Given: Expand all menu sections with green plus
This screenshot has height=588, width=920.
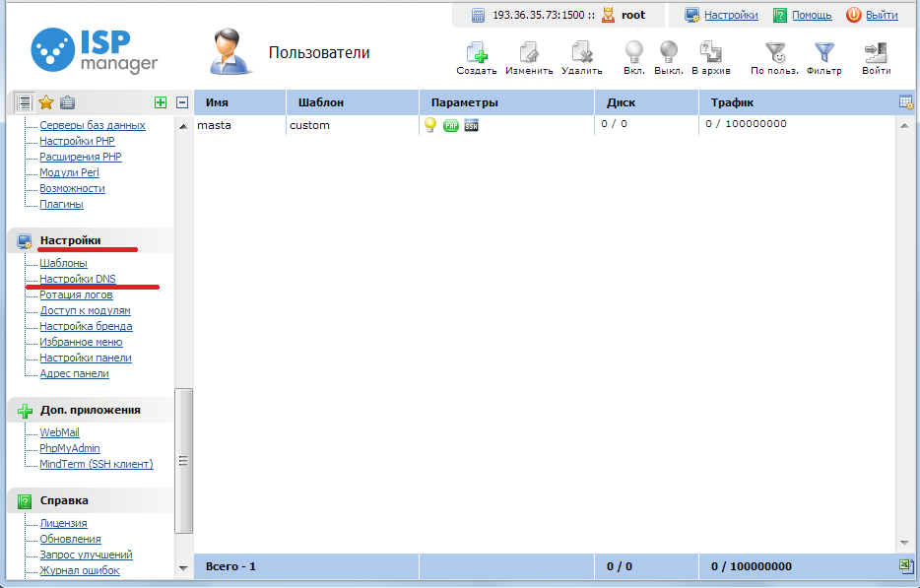Looking at the screenshot, I should click(161, 102).
